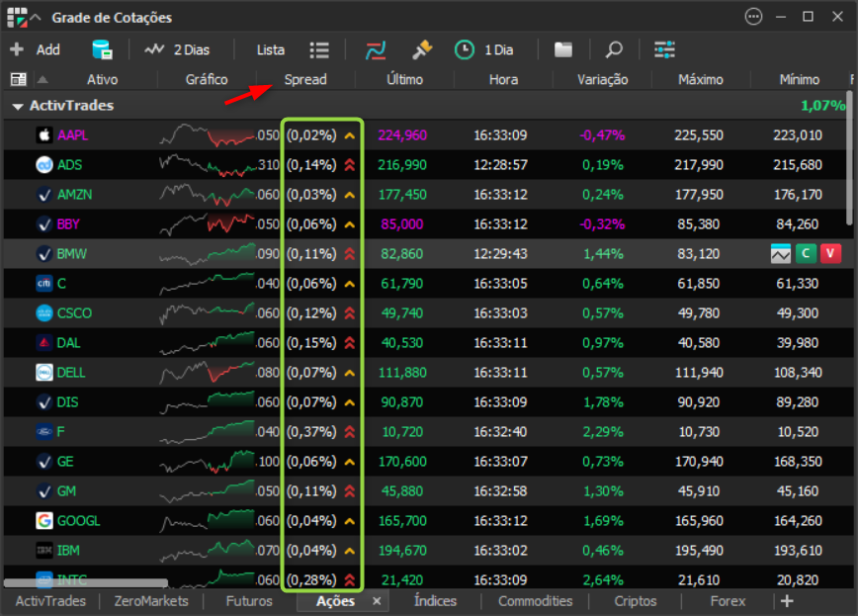
Task: Click the red V sell button on BMW
Action: click(x=831, y=254)
